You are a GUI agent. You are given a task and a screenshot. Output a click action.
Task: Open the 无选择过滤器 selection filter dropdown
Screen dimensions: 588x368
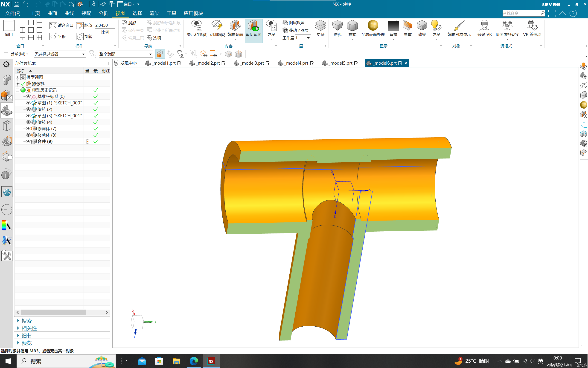(60, 54)
